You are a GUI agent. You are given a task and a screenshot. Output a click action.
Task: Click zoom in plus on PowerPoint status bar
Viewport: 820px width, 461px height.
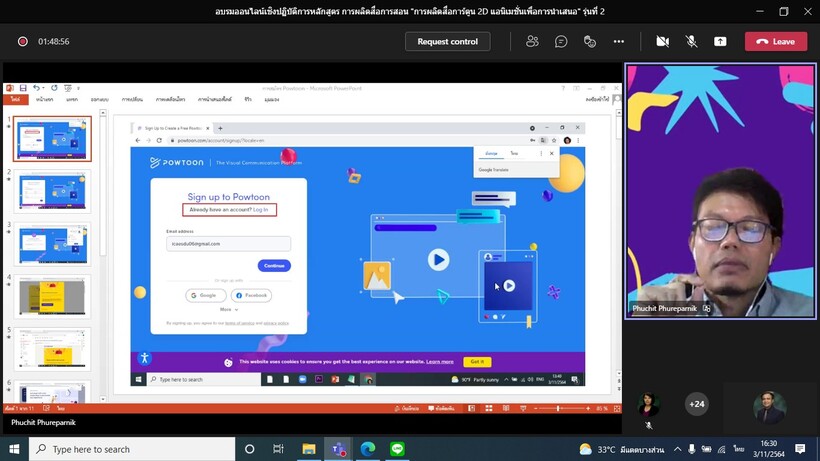pos(588,408)
